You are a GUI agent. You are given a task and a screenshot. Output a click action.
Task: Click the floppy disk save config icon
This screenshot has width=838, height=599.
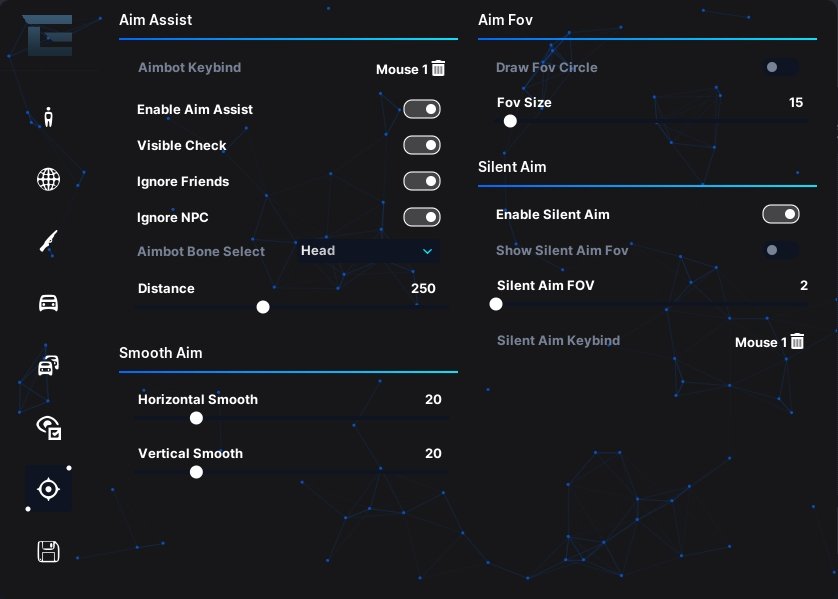49,551
